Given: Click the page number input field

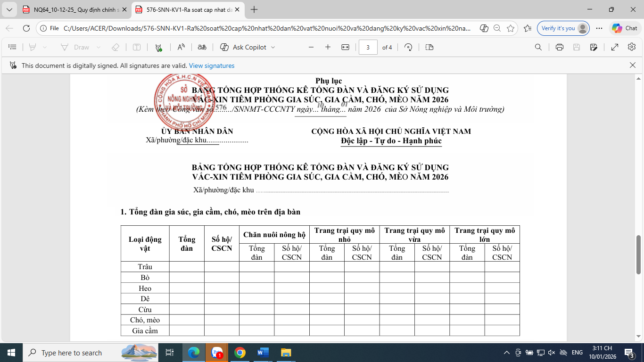Looking at the screenshot, I should [368, 47].
